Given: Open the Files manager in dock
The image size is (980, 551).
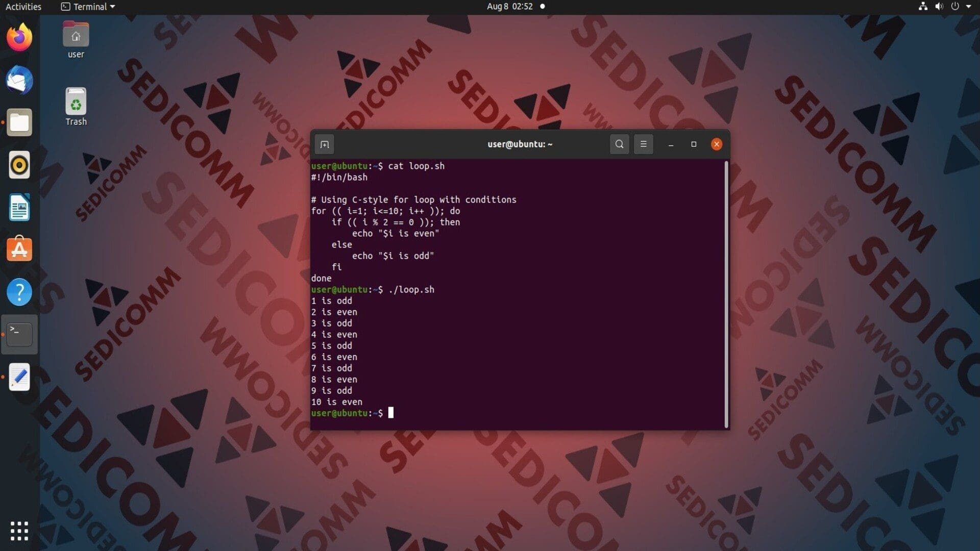Looking at the screenshot, I should (x=19, y=122).
